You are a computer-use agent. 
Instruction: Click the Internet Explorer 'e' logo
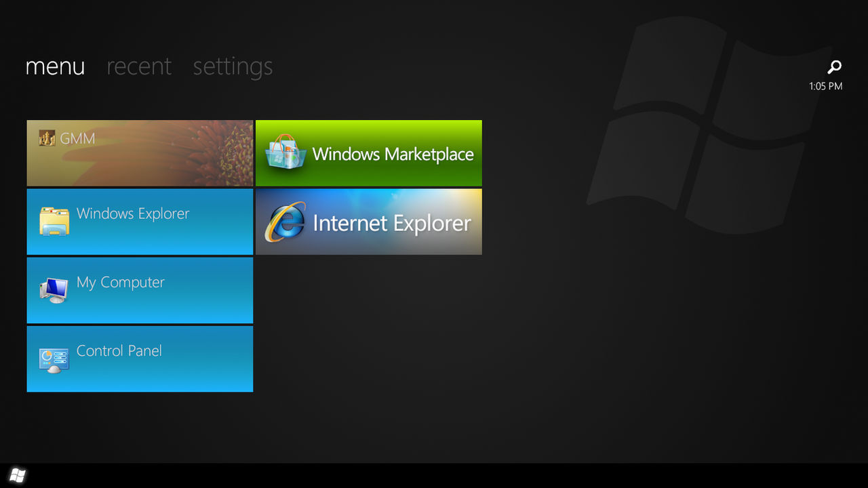point(285,222)
